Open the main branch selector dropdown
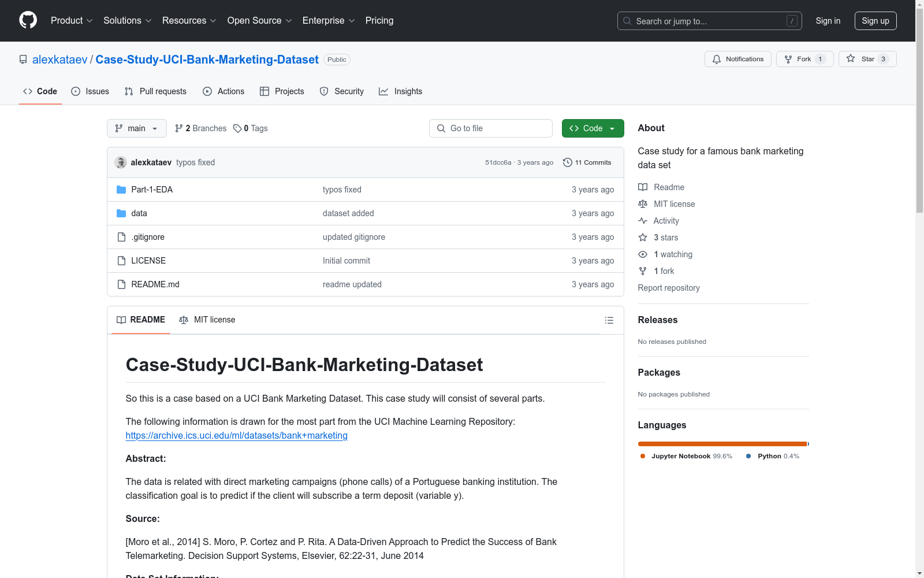Image resolution: width=924 pixels, height=578 pixels. coord(137,128)
